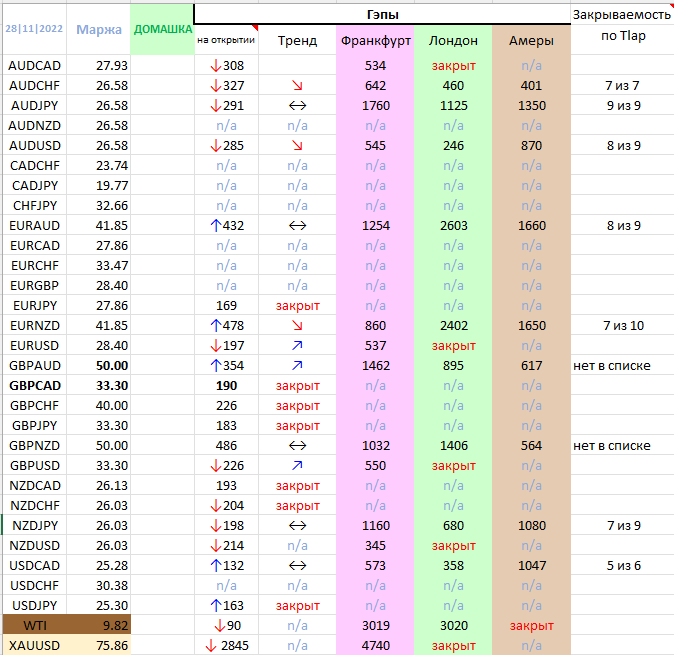Click нет в списке for GBPNZD
The image size is (674, 655).
tap(612, 445)
